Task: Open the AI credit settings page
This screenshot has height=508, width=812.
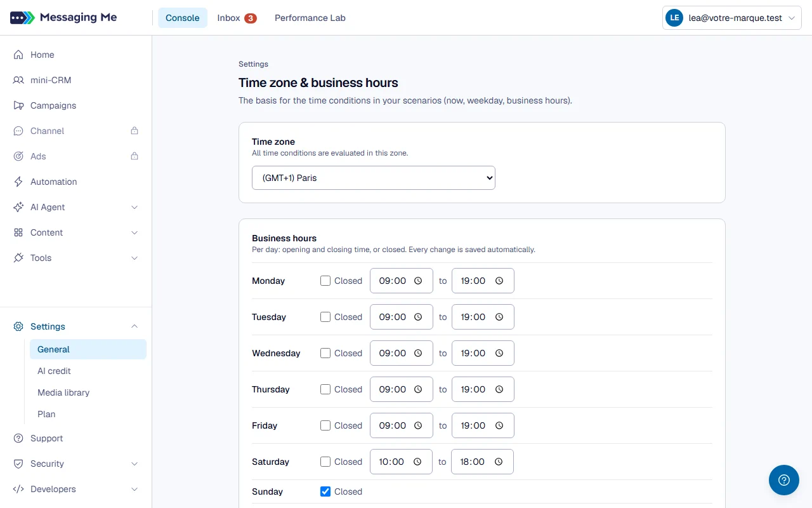Action: click(88, 371)
